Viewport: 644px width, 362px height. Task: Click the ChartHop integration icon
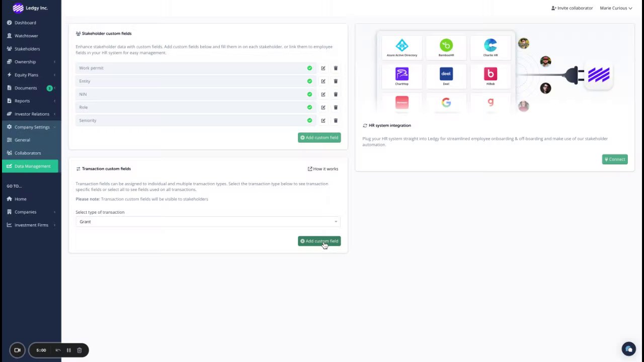coord(402,74)
